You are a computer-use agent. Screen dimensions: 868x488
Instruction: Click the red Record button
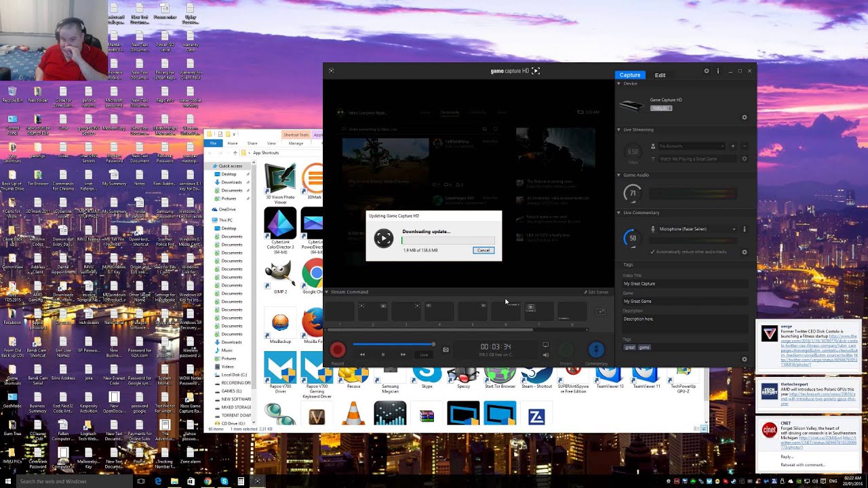point(338,350)
